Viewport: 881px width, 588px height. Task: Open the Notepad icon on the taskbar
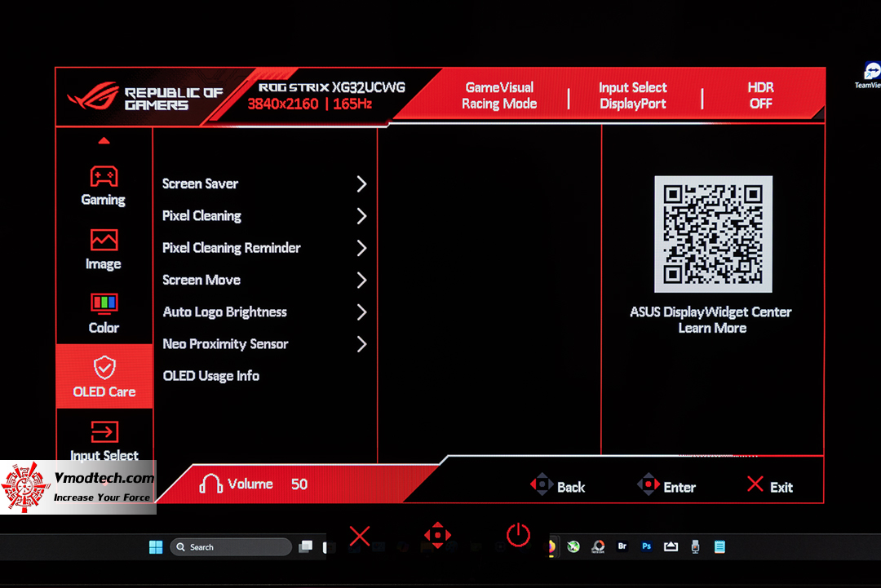(719, 546)
